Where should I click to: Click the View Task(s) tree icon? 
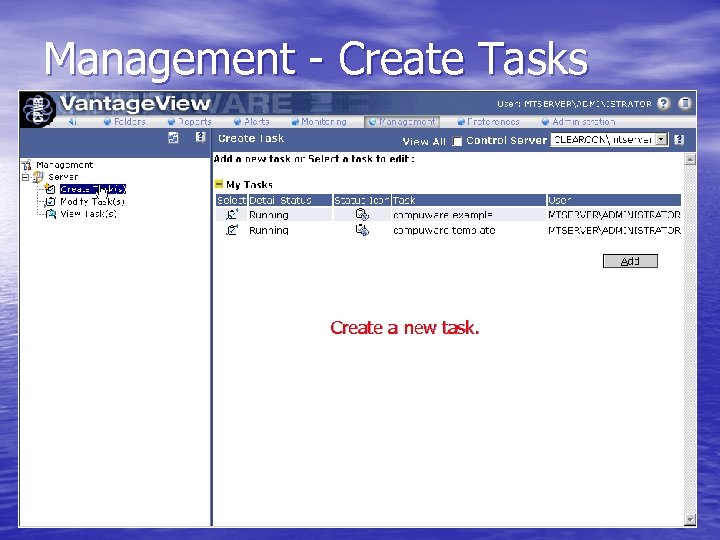click(51, 214)
